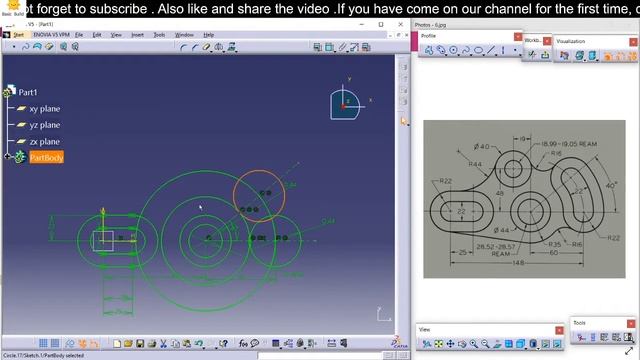
Task: Click the Zoom Out icon in View toolbar
Action: coord(485,344)
